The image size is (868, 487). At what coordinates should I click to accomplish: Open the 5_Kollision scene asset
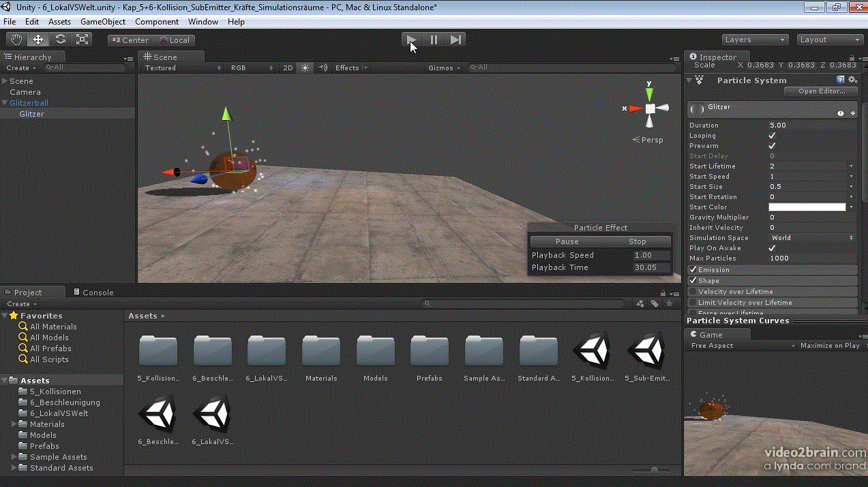[592, 351]
